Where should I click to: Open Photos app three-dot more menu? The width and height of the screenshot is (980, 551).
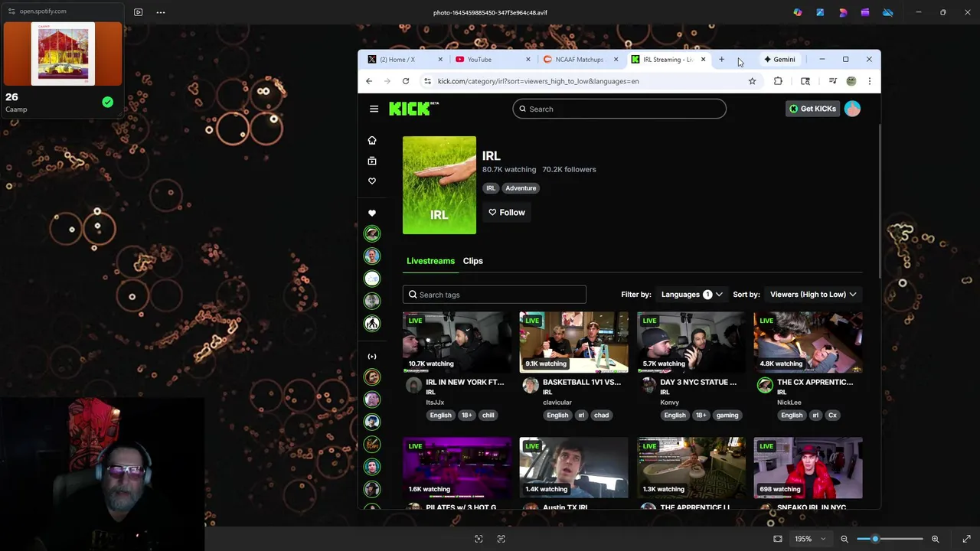point(161,12)
